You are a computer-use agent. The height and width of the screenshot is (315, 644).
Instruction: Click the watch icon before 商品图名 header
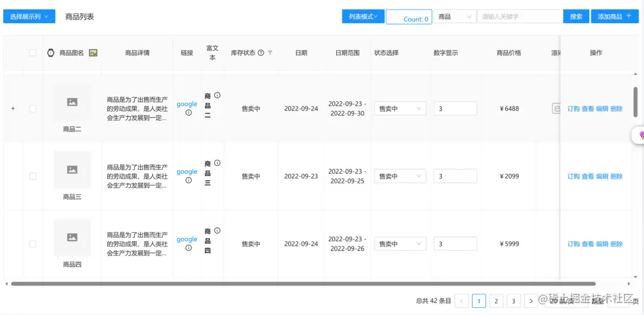tap(51, 53)
